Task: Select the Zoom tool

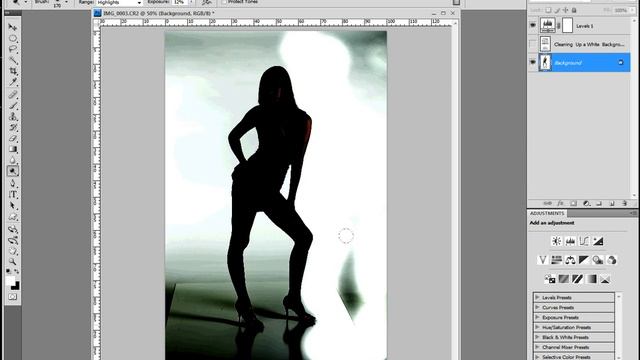Action: [x=13, y=262]
